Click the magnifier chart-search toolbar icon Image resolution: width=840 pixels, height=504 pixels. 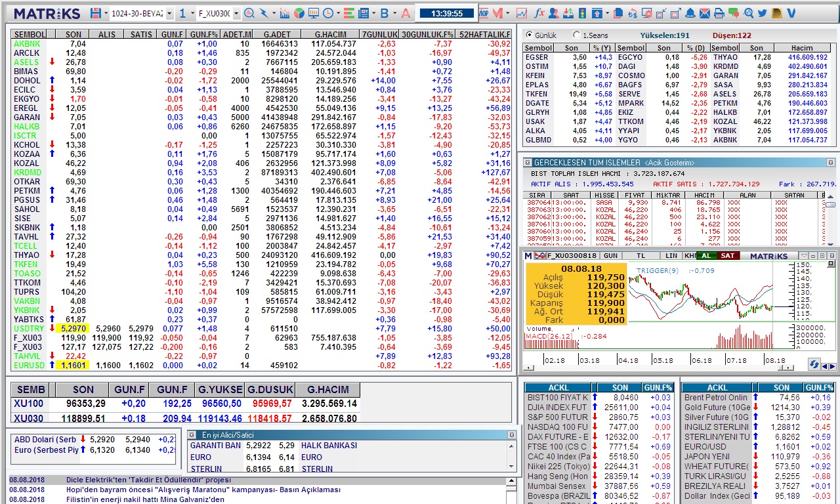coord(250,13)
